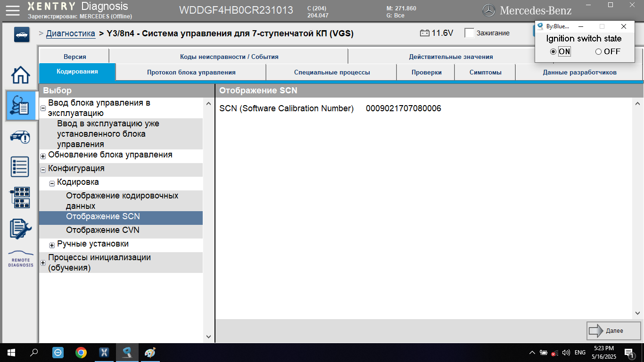
Task: Click the network disconnected tray icon
Action: [x=555, y=353]
